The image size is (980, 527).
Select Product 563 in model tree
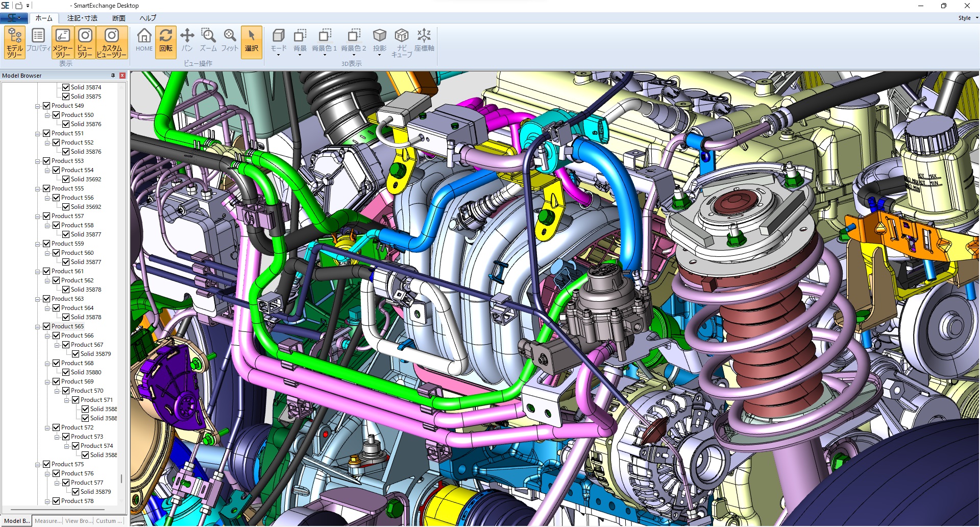coord(67,299)
